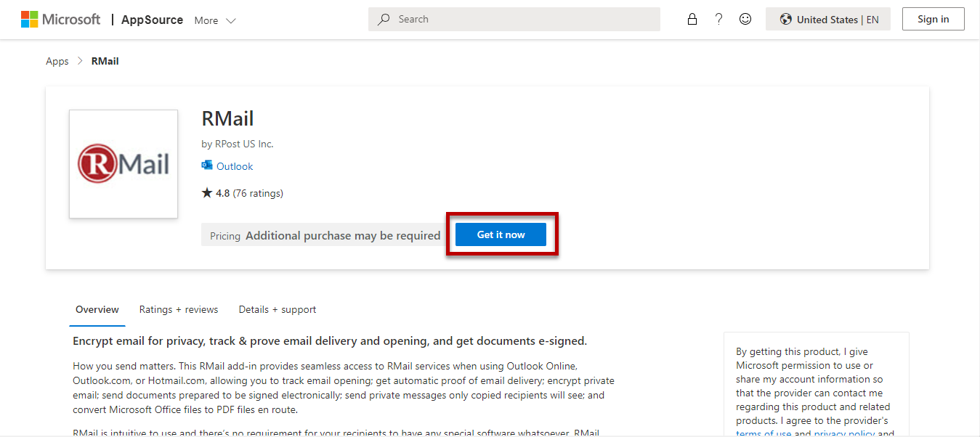Open the shopping bag icon near Sign in

tap(692, 19)
